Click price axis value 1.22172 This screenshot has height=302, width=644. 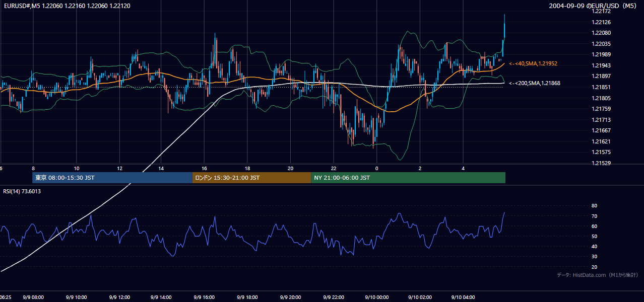click(x=601, y=11)
